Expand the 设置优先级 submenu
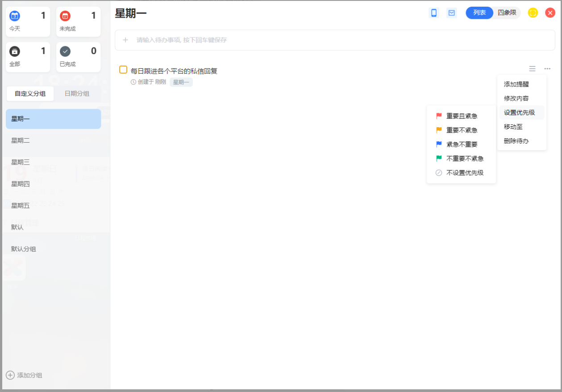Image resolution: width=562 pixels, height=392 pixels. point(519,112)
